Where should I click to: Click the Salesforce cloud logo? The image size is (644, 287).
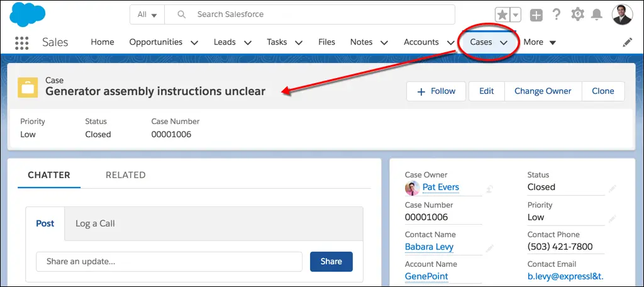pyautogui.click(x=28, y=14)
